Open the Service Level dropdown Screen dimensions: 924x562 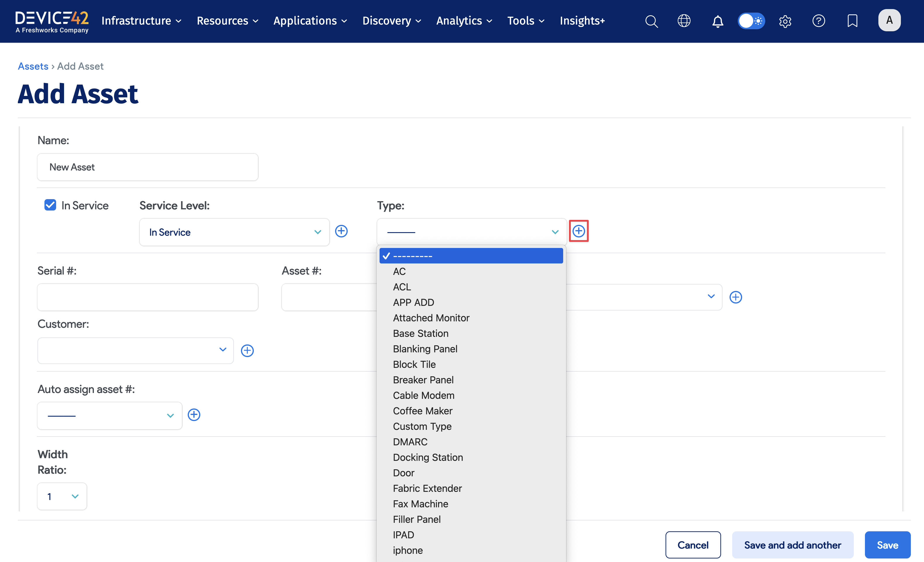(234, 232)
